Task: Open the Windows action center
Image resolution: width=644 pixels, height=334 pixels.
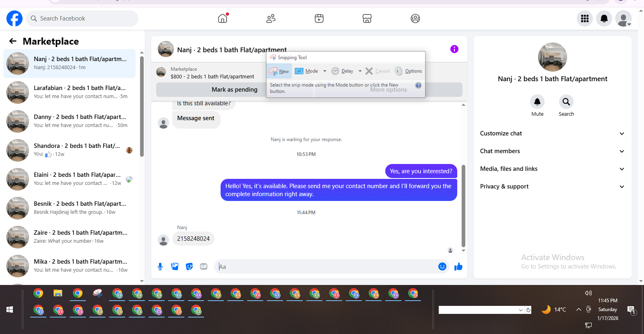Action: pyautogui.click(x=632, y=310)
